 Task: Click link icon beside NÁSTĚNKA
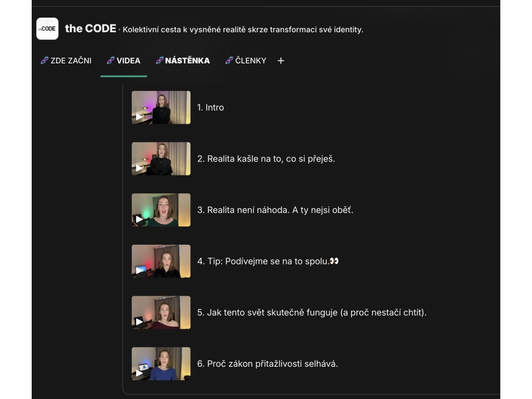tap(159, 61)
